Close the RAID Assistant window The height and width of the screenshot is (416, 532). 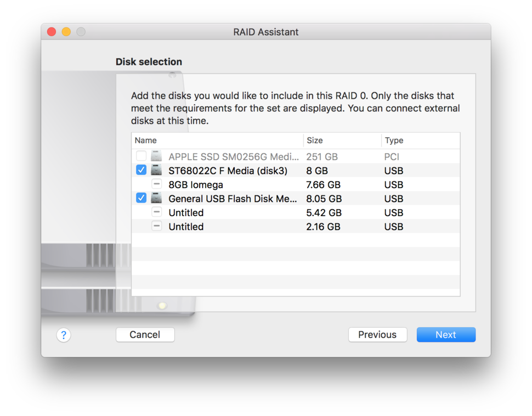point(52,32)
